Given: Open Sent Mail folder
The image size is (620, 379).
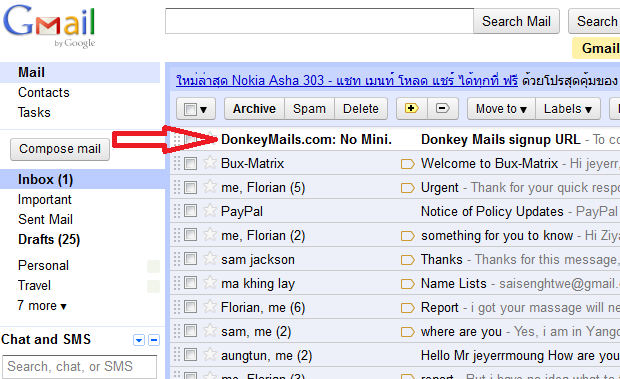Looking at the screenshot, I should [x=45, y=219].
